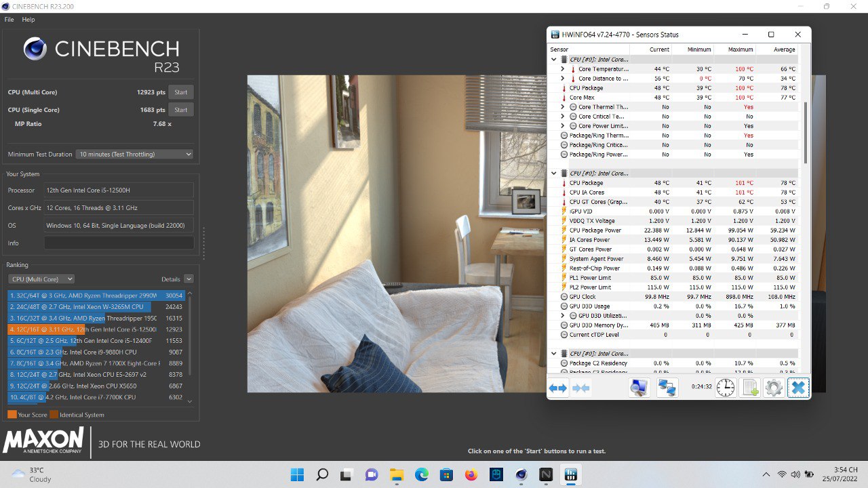Expand Core Power Limit row
868x488 pixels.
coord(563,126)
